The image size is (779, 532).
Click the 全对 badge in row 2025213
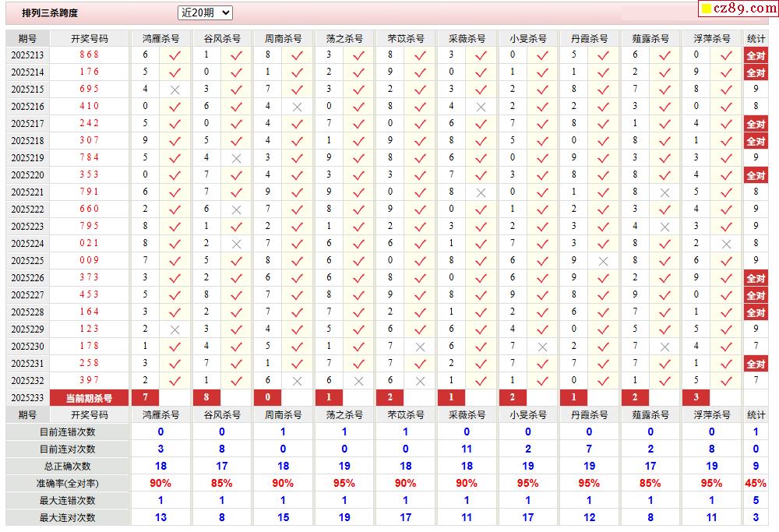coord(756,55)
